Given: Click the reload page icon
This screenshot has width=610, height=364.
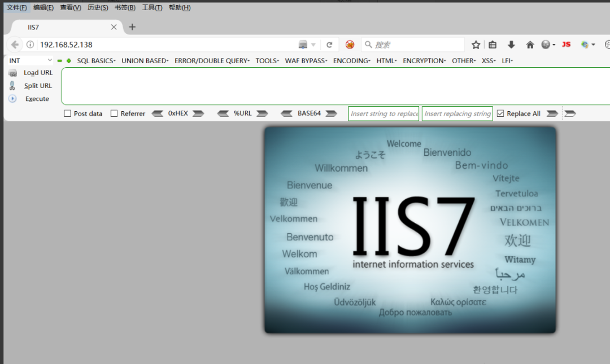Looking at the screenshot, I should pyautogui.click(x=329, y=45).
